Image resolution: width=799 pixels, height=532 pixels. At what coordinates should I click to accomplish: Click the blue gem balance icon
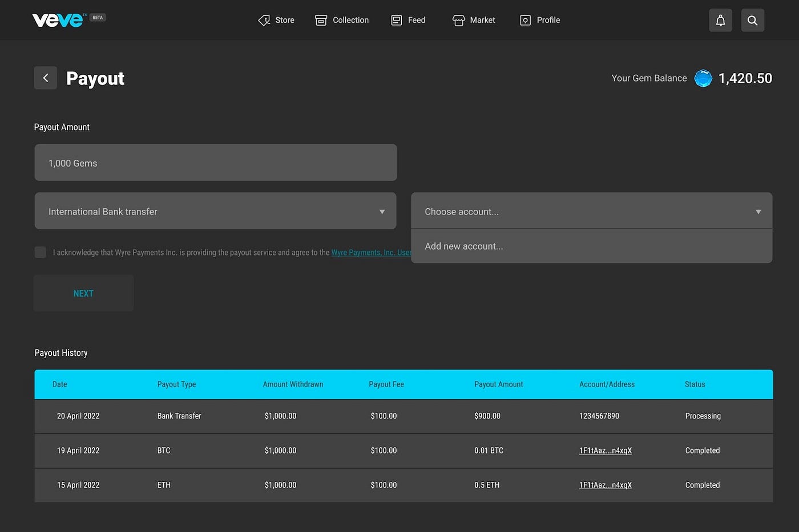tap(703, 79)
